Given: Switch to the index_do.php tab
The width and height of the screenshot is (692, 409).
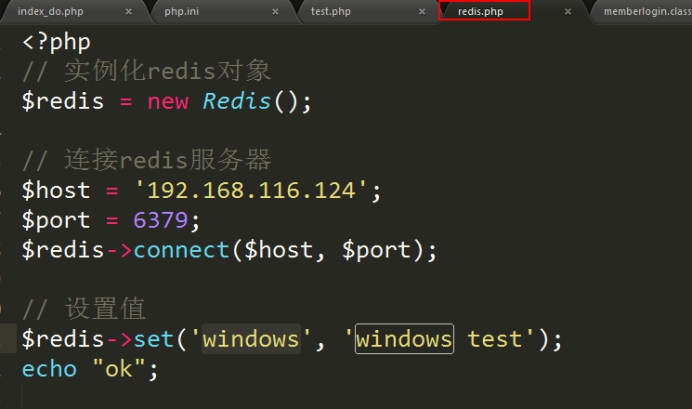Looking at the screenshot, I should coord(48,11).
